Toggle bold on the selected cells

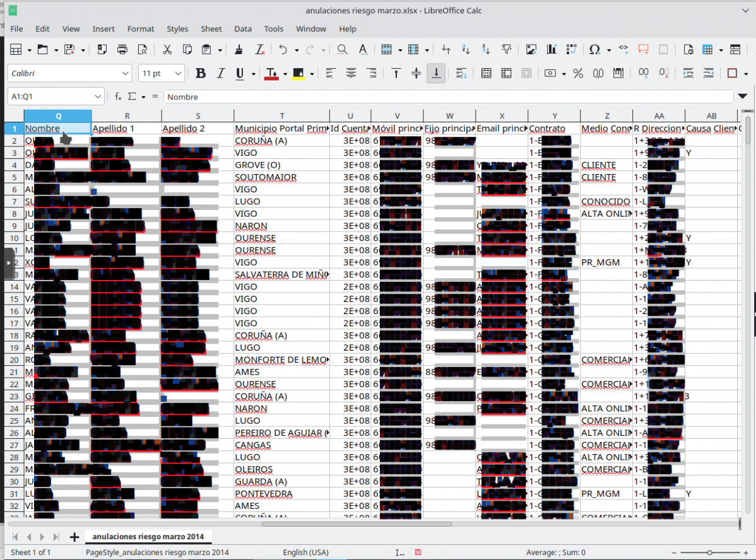(x=201, y=73)
